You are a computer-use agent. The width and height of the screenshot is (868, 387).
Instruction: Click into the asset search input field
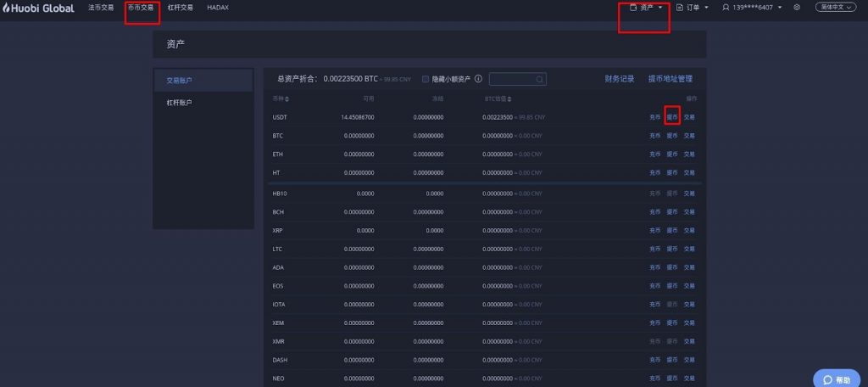click(x=511, y=79)
